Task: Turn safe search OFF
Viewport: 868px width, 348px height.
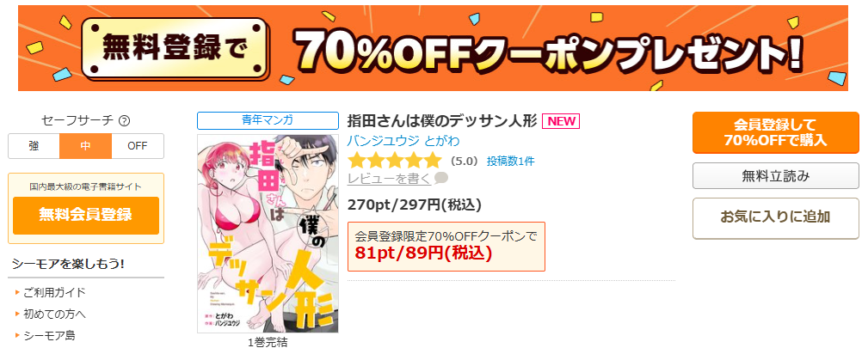Action: pyautogui.click(x=138, y=146)
